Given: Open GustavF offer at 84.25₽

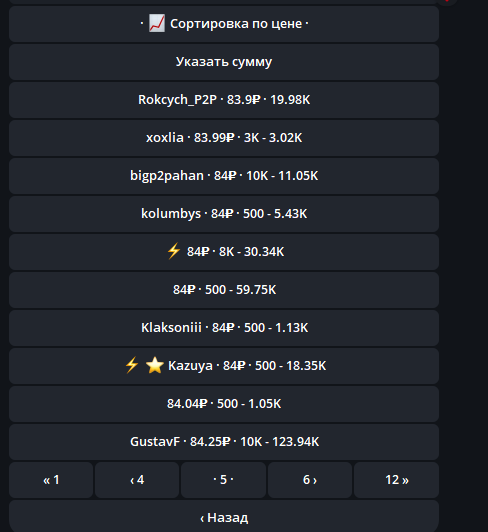Looking at the screenshot, I should pyautogui.click(x=224, y=442).
